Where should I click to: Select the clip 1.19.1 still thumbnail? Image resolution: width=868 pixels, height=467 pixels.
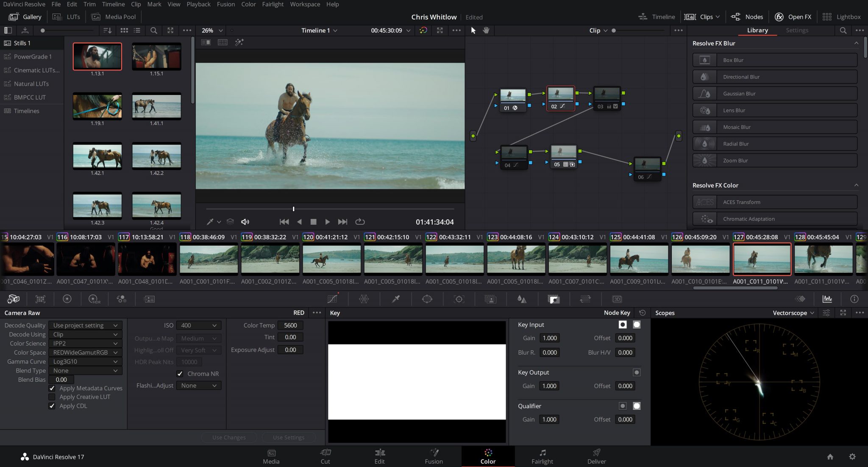(97, 106)
